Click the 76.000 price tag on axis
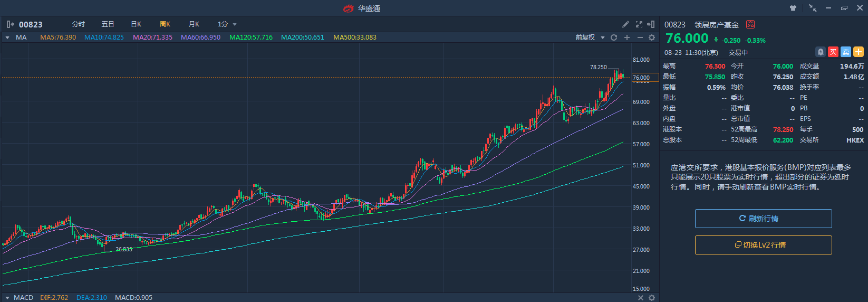This screenshot has height=302, width=868. (645, 78)
